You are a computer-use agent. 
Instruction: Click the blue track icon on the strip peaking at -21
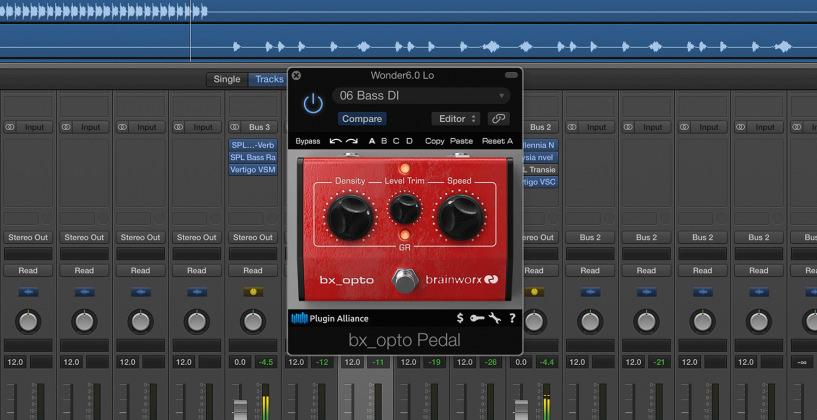(646, 292)
